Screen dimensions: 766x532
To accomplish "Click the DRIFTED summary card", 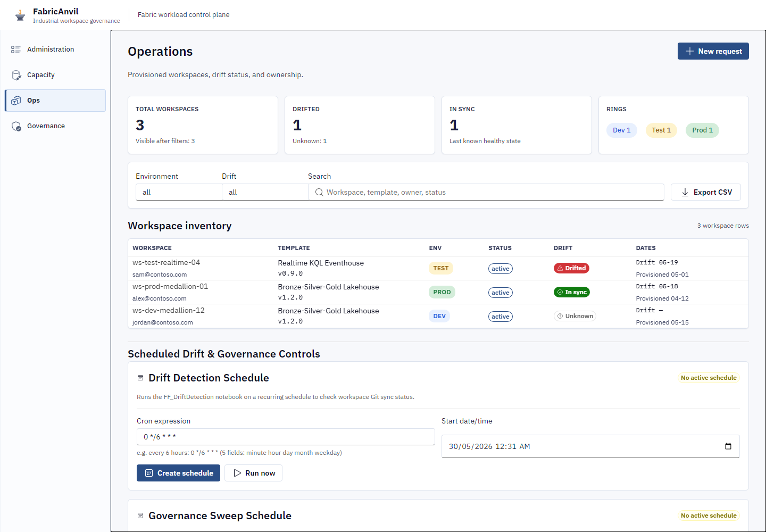I will (x=360, y=125).
